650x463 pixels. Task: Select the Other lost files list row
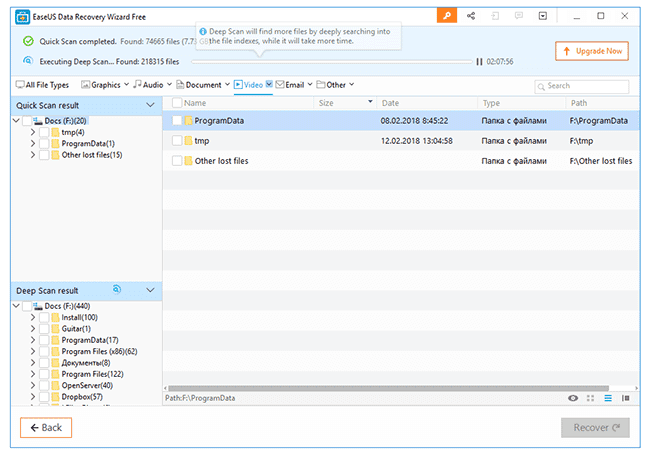point(400,160)
